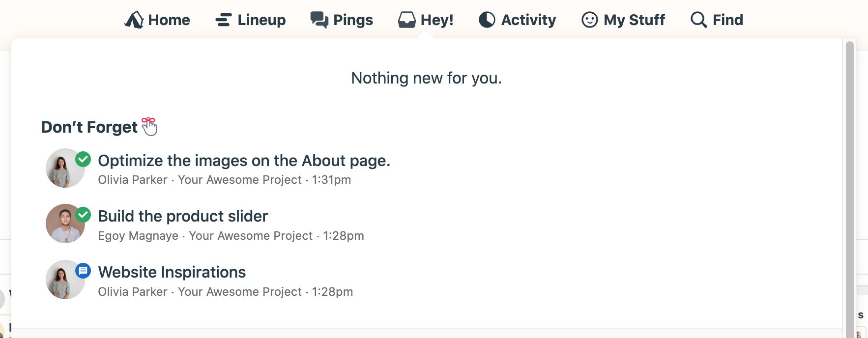Click Egoy Magnaye's avatar photo
The image size is (868, 338).
pyautogui.click(x=64, y=224)
